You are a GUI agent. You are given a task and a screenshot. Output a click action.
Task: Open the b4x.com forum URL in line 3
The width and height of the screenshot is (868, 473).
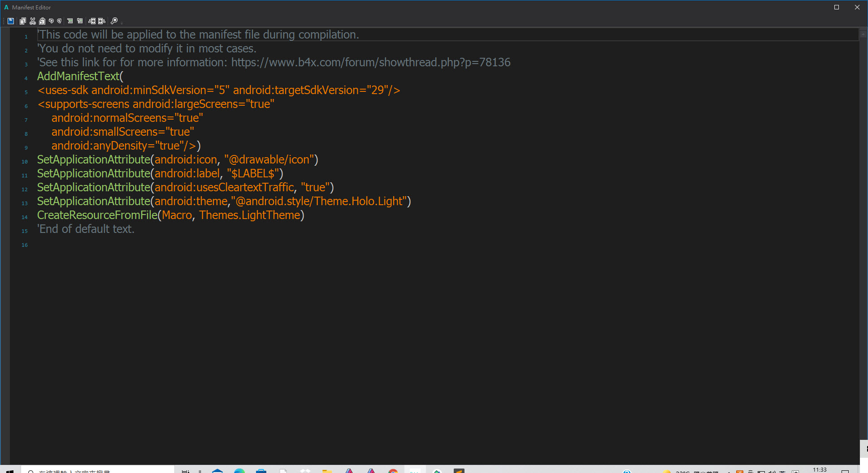[371, 62]
